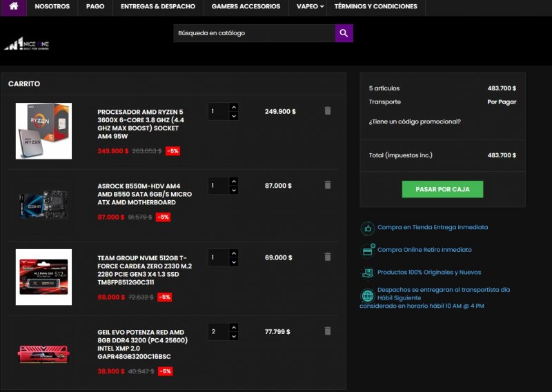The width and height of the screenshot is (552, 392).
Task: Open the ASRock motherboard thumbnail
Action: pyautogui.click(x=43, y=205)
